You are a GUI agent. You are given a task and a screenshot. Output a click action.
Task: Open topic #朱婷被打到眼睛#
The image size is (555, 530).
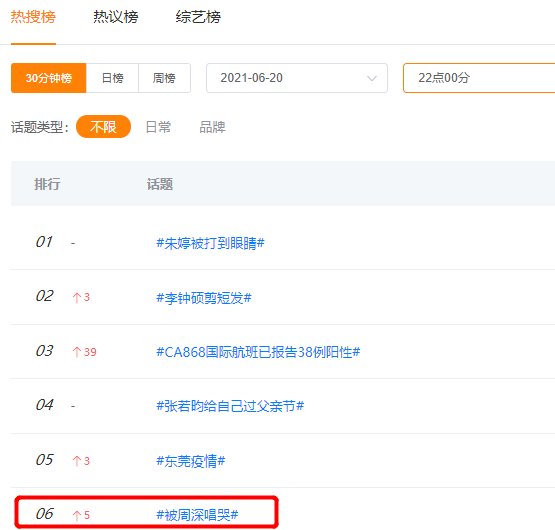pos(211,243)
